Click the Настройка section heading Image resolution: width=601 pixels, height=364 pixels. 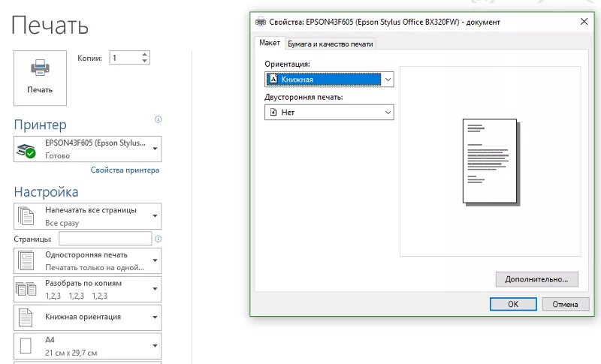[46, 192]
